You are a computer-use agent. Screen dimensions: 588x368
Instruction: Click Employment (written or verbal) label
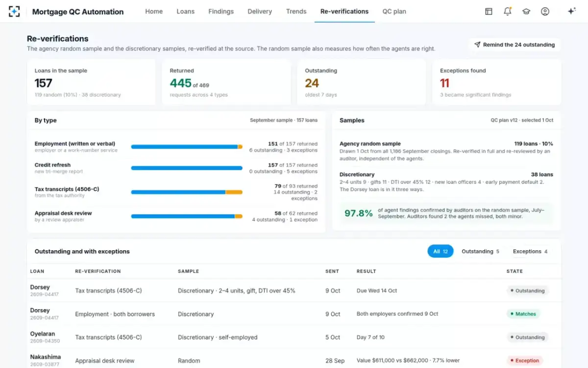point(75,144)
